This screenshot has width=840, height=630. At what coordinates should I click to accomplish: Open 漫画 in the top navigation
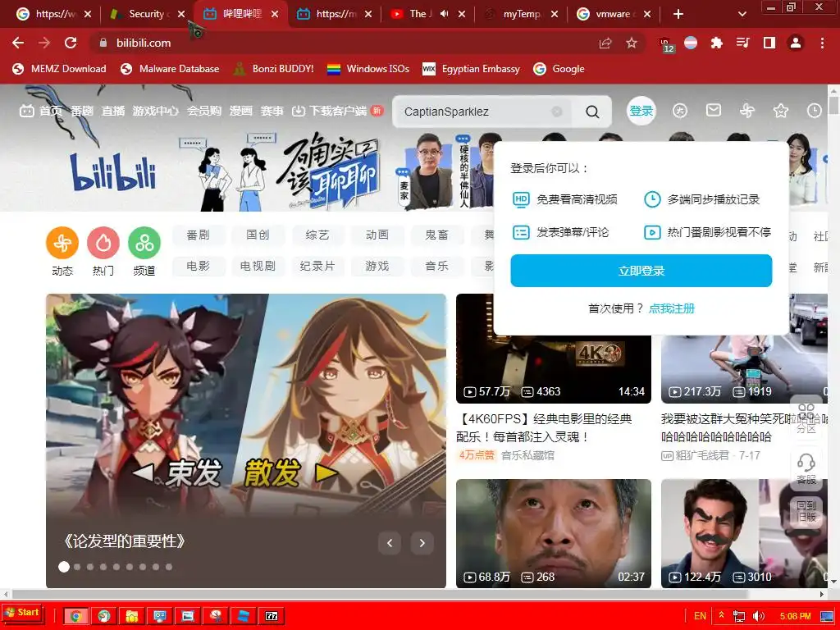(241, 111)
